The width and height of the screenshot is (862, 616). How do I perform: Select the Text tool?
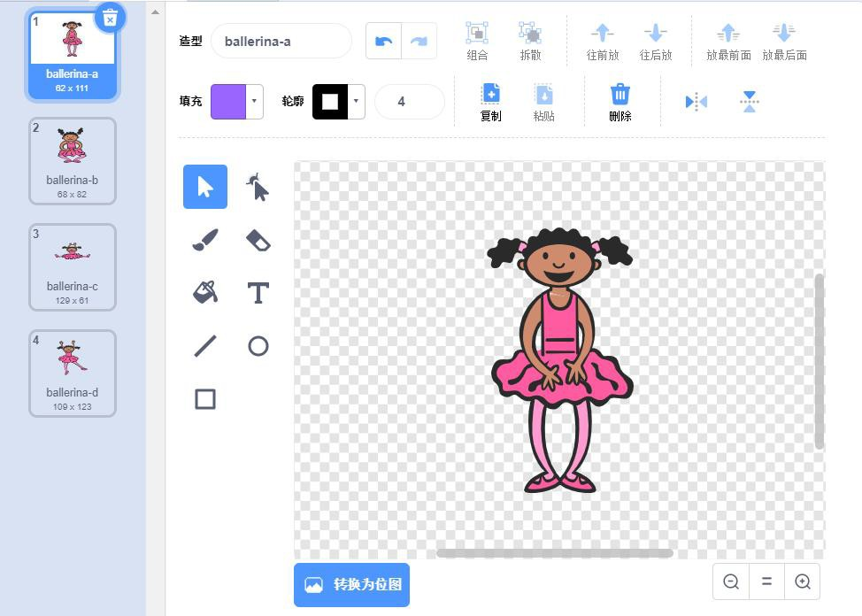258,293
